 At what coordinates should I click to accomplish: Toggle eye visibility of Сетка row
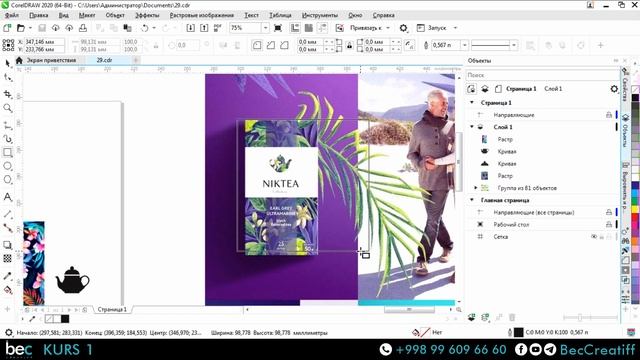click(x=594, y=237)
